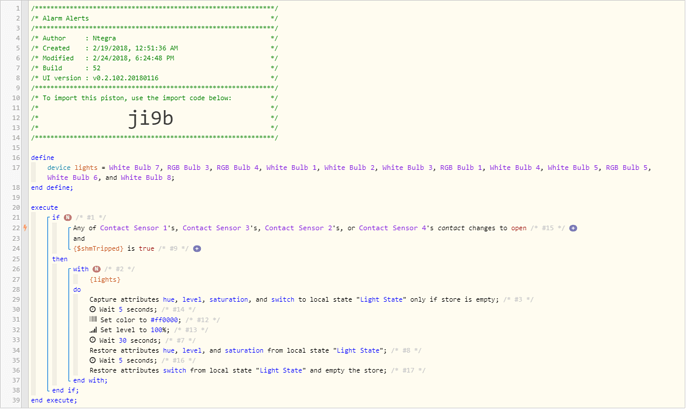Click White Bulb 7 in the lights list
The height and width of the screenshot is (412, 690).
tap(134, 168)
